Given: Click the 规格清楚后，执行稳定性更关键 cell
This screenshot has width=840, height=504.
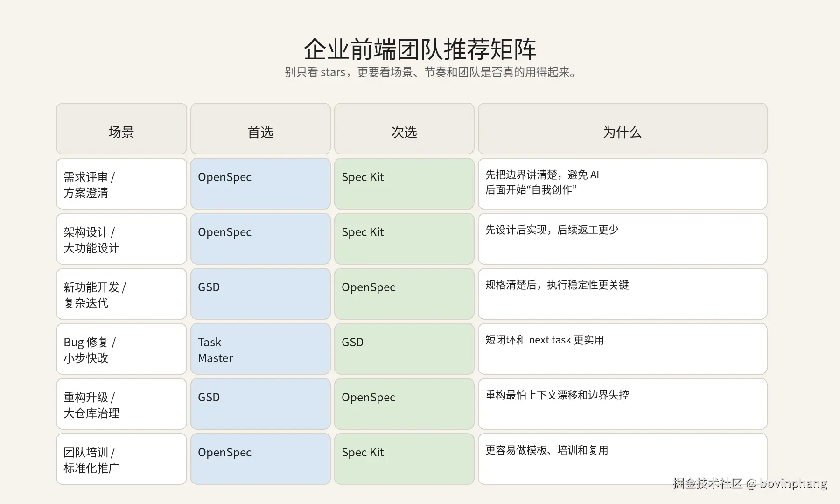Looking at the screenshot, I should (x=623, y=294).
